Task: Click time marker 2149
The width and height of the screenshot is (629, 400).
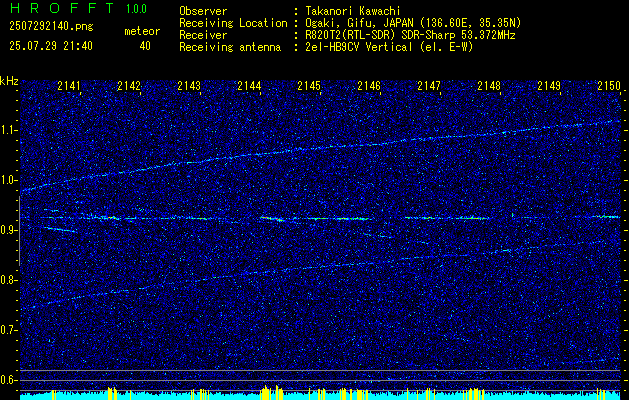Action: click(549, 86)
